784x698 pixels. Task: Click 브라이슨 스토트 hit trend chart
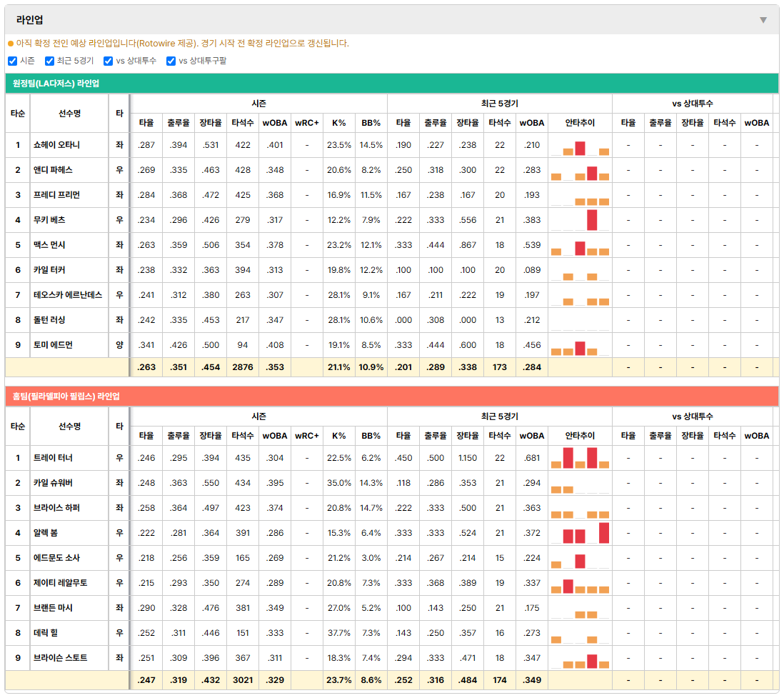(580, 659)
